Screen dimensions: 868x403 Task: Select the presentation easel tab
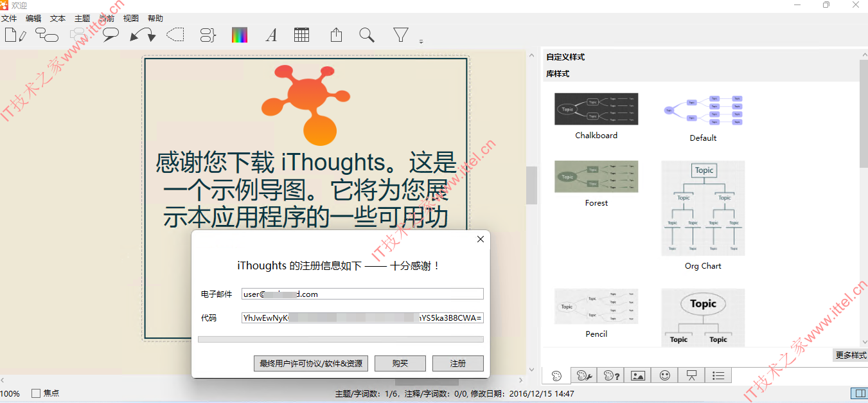click(x=691, y=375)
